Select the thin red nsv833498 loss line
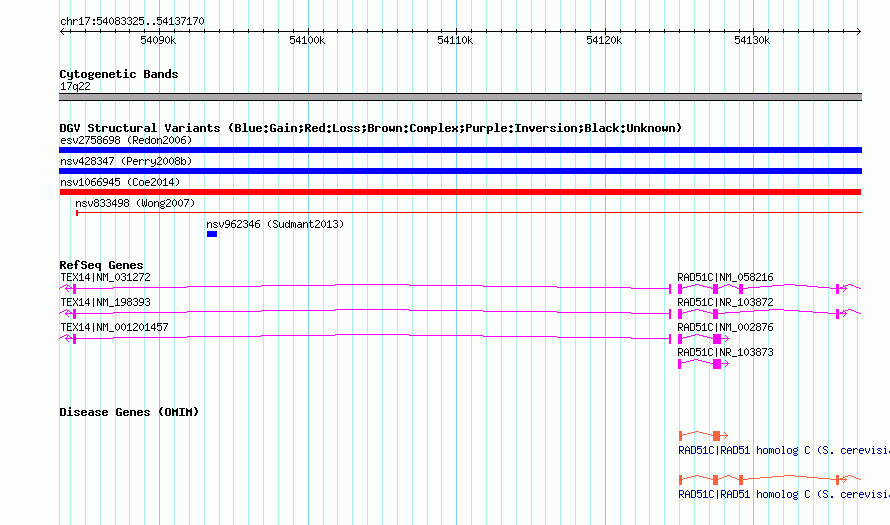This screenshot has width=890, height=525. pos(469,213)
